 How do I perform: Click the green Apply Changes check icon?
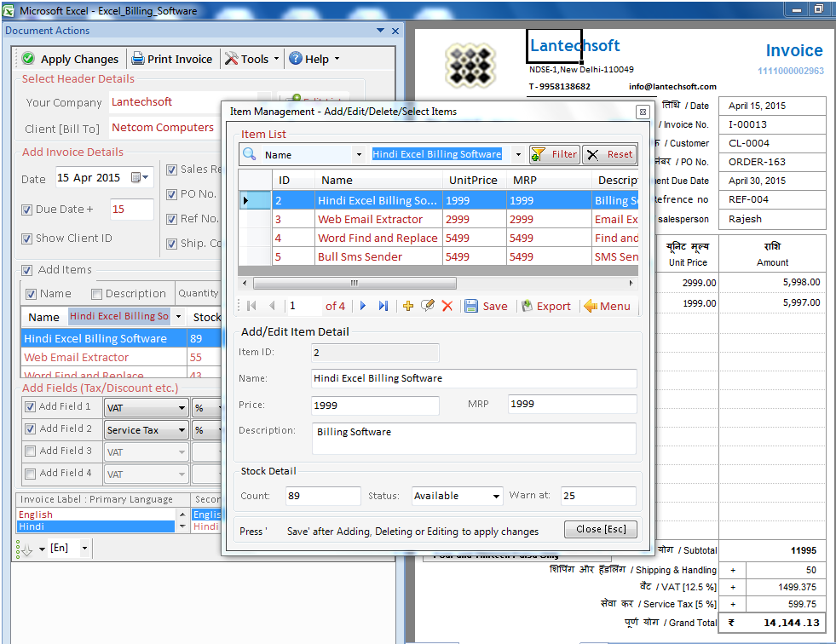coord(29,58)
